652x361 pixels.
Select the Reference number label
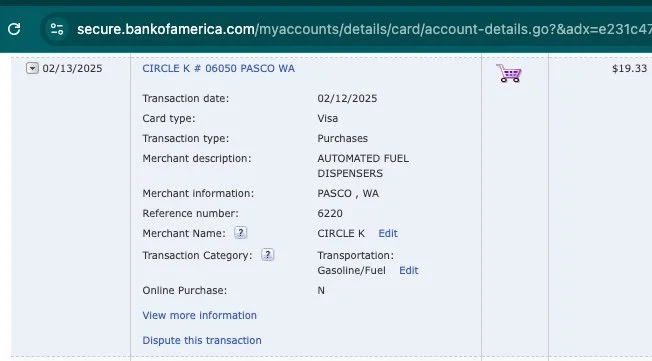tap(190, 213)
